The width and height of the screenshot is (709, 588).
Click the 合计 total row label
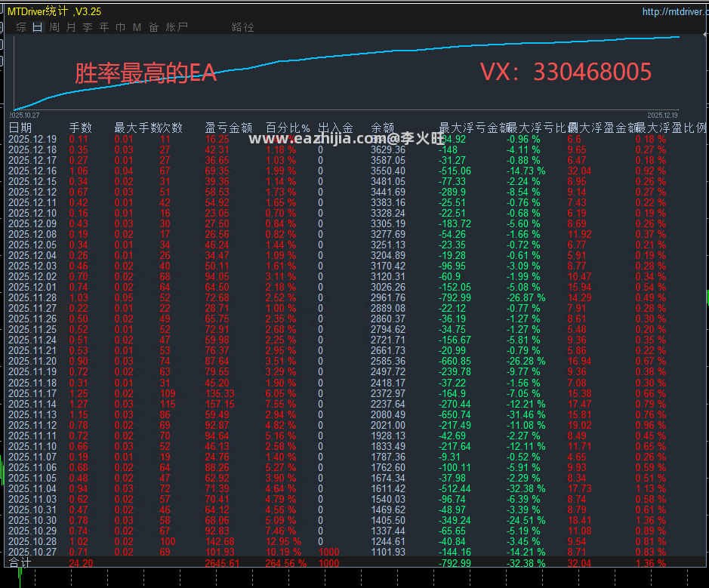(x=20, y=563)
